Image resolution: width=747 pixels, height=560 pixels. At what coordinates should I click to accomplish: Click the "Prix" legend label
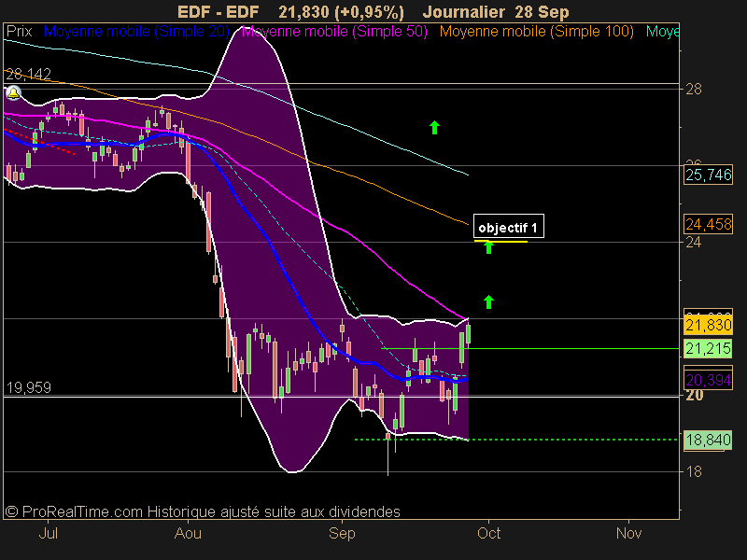click(x=19, y=32)
